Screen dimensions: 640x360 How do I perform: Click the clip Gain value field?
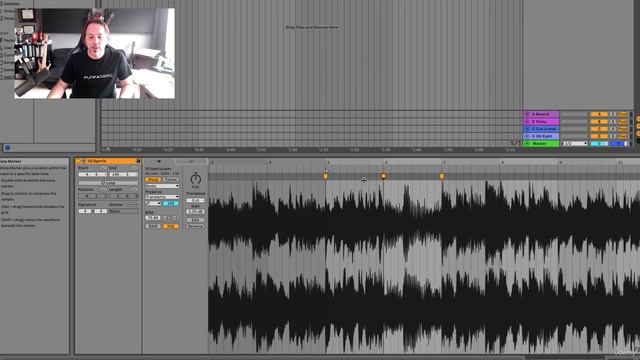[196, 211]
